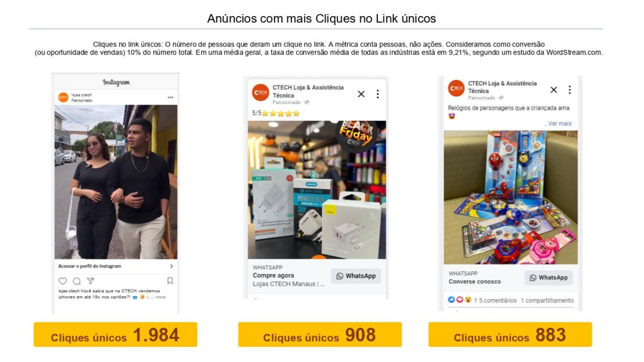
Task: Close the character watches ad
Action: pyautogui.click(x=554, y=90)
